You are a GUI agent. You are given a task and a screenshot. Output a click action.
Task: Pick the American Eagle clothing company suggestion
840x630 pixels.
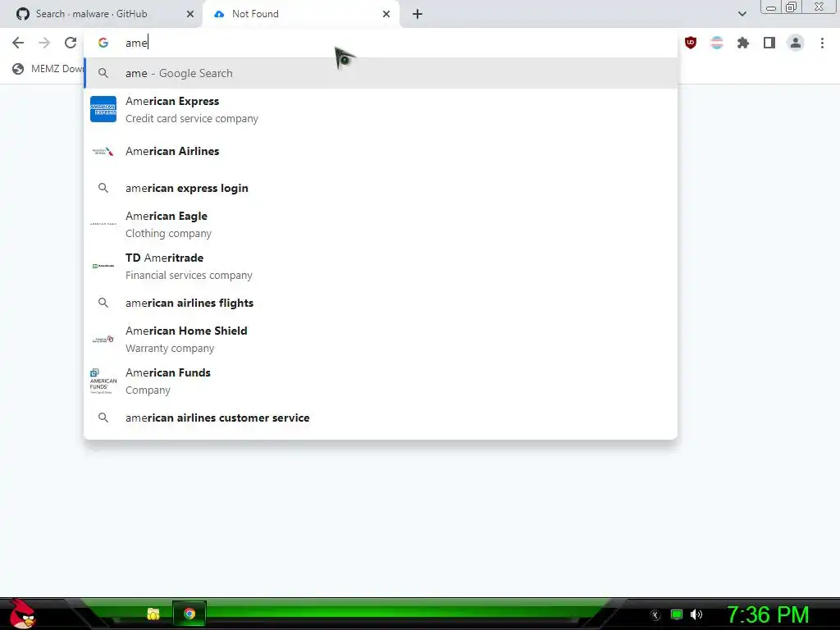click(x=381, y=225)
